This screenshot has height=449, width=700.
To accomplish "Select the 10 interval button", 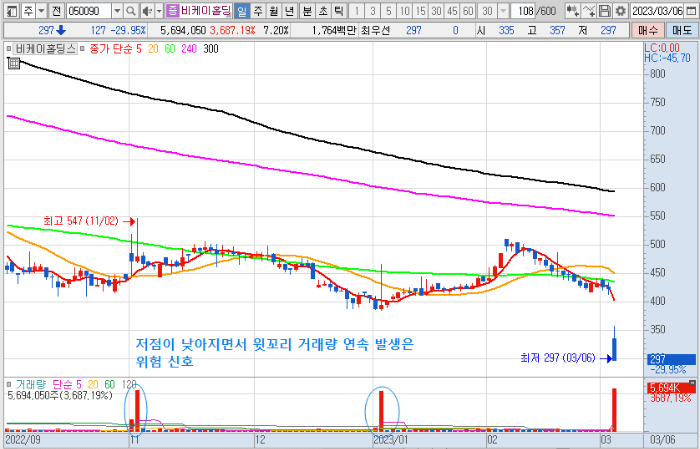I will [404, 11].
